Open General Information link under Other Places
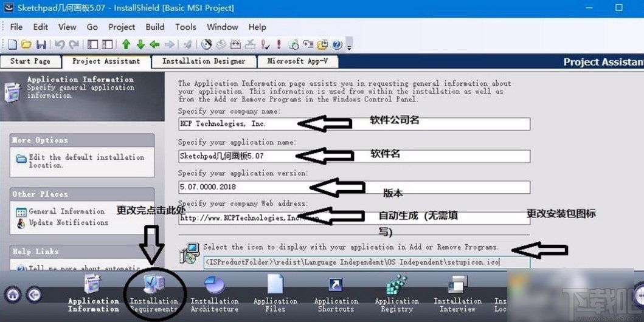Viewport: 644px width, 322px height. [x=66, y=211]
